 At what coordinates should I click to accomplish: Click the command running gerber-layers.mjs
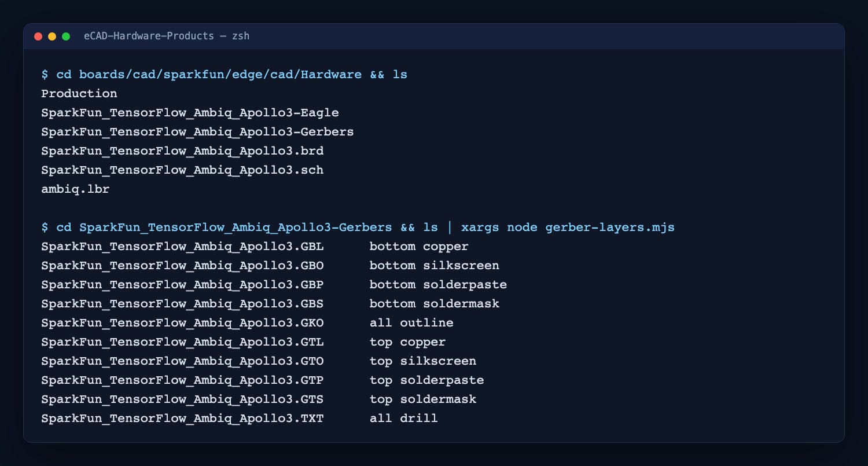pos(358,228)
